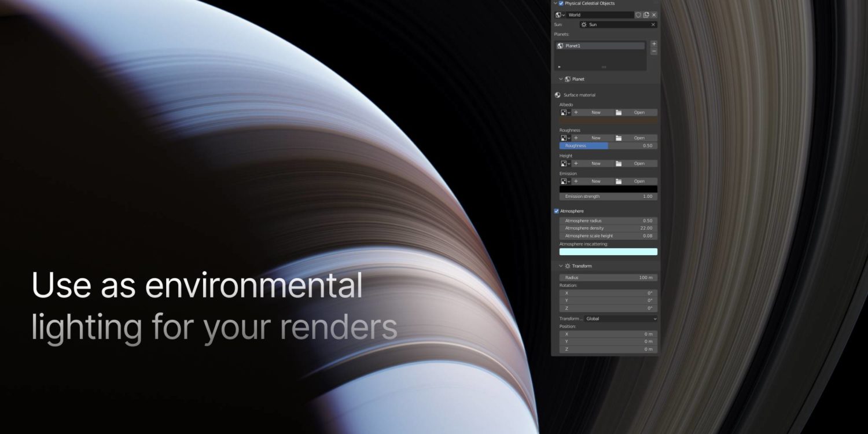
Task: Duplicate the World data-block
Action: tap(646, 15)
